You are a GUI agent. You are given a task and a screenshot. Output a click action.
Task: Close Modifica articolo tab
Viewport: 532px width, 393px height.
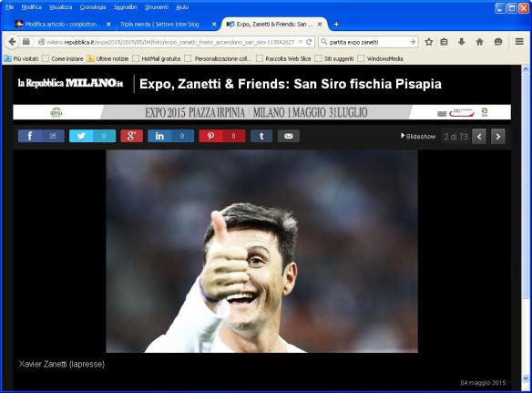pos(108,24)
